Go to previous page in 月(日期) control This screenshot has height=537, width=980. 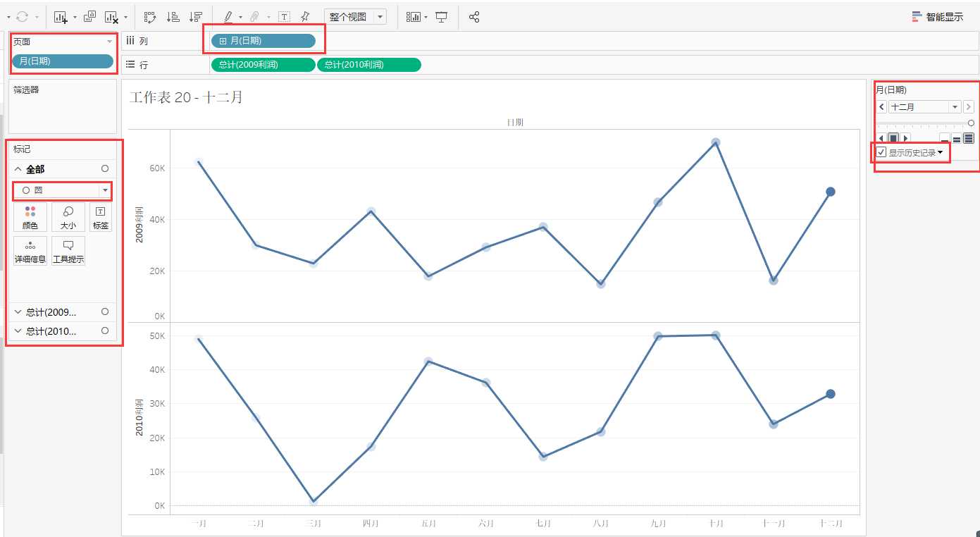[882, 107]
